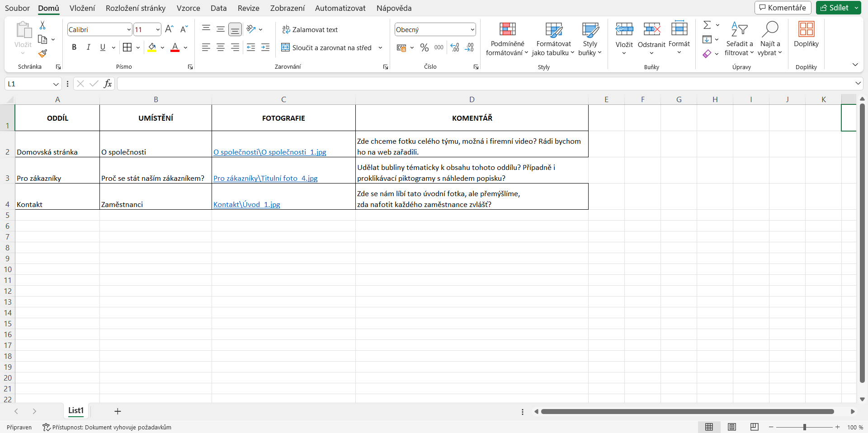Open the Calibri font name dropdown
This screenshot has width=868, height=433.
pyautogui.click(x=129, y=30)
